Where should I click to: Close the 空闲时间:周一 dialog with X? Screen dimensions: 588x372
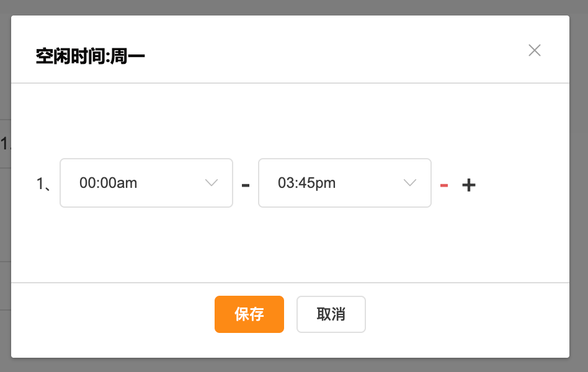coord(535,50)
